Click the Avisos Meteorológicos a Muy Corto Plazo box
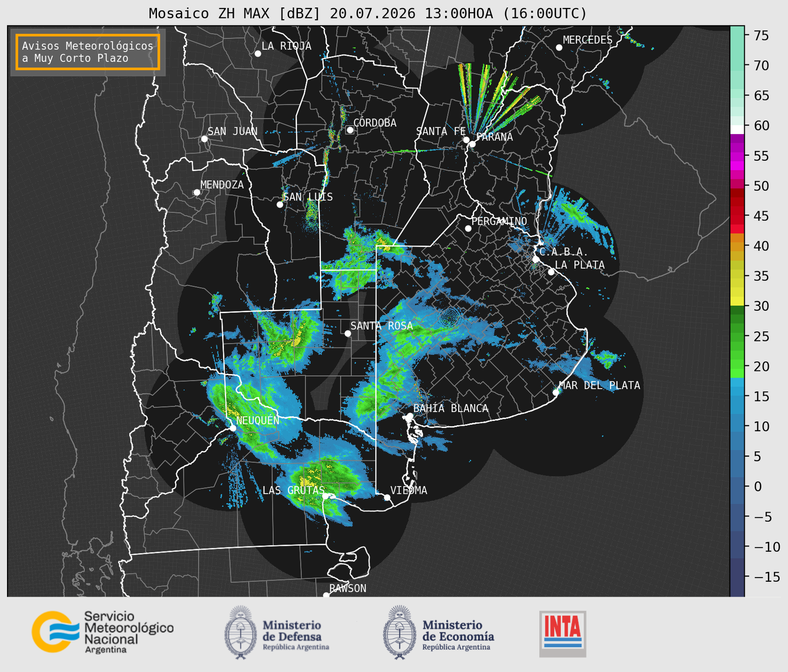Screen dimensions: 788x672 coord(88,52)
